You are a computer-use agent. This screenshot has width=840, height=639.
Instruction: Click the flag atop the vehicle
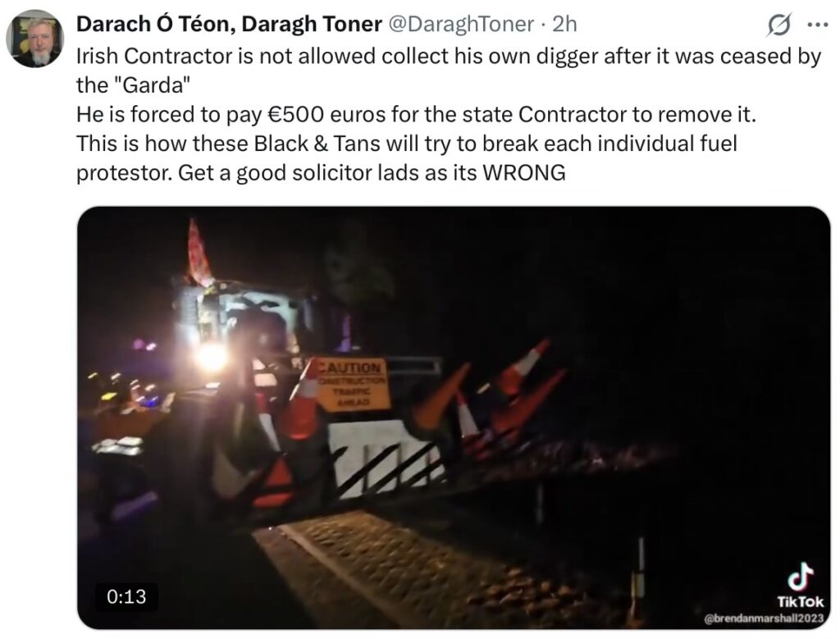[x=199, y=253]
